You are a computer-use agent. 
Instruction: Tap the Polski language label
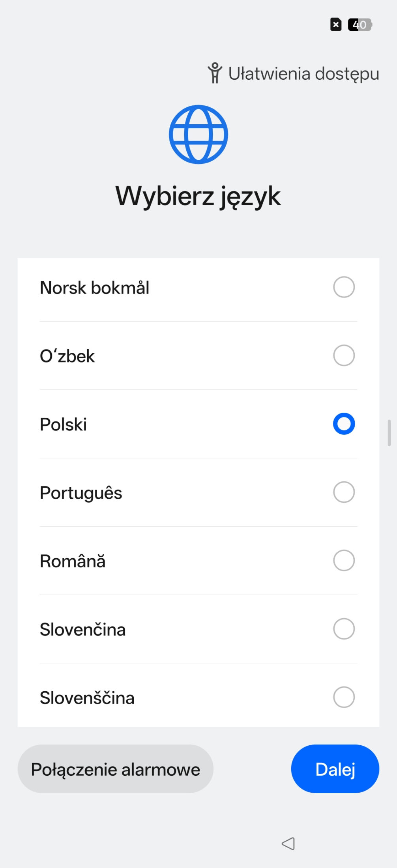pos(64,425)
